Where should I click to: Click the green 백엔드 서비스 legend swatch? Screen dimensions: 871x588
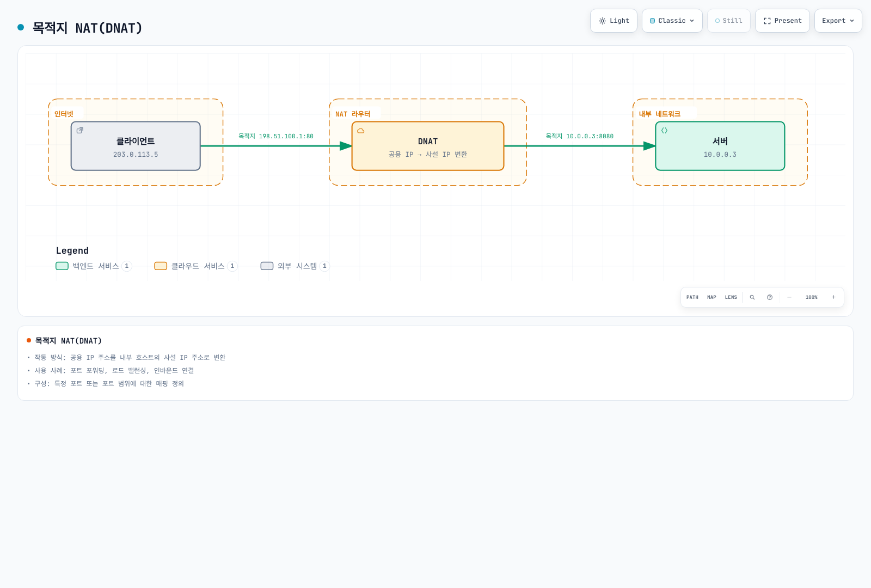62,266
